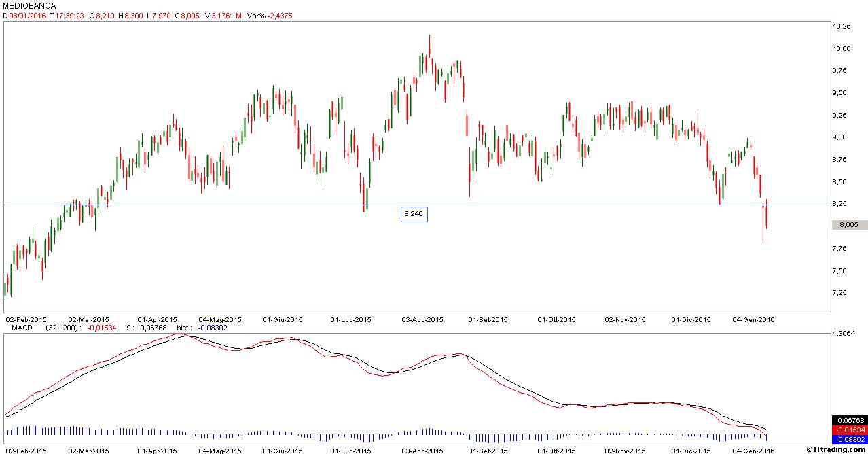Click the MEDIOBANCA chart title
Screen dimensions: 868x454
pos(30,5)
